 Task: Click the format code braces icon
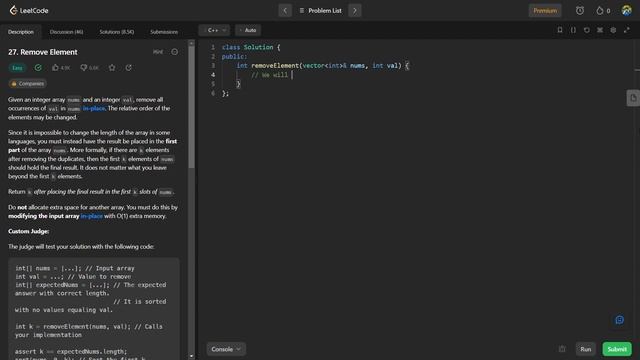coord(573,30)
